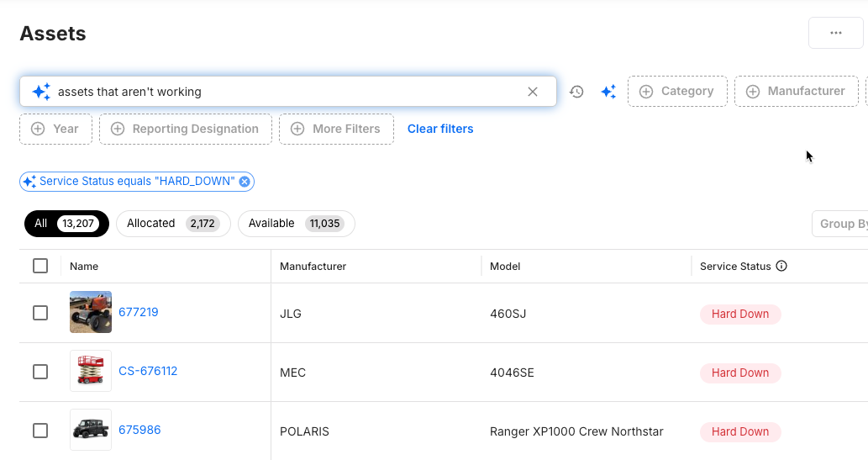Open the Year filter dropdown
Screen dimensions: 868x460
tap(56, 130)
